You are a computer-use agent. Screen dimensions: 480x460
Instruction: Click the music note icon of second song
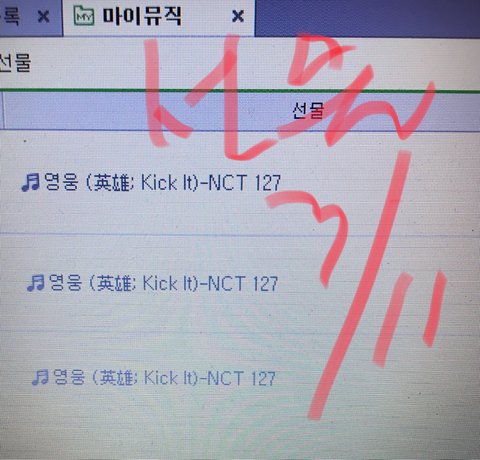[x=35, y=283]
